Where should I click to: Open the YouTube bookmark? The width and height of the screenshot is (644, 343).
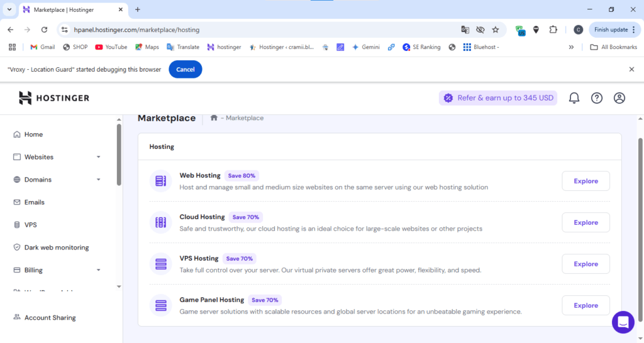point(111,47)
